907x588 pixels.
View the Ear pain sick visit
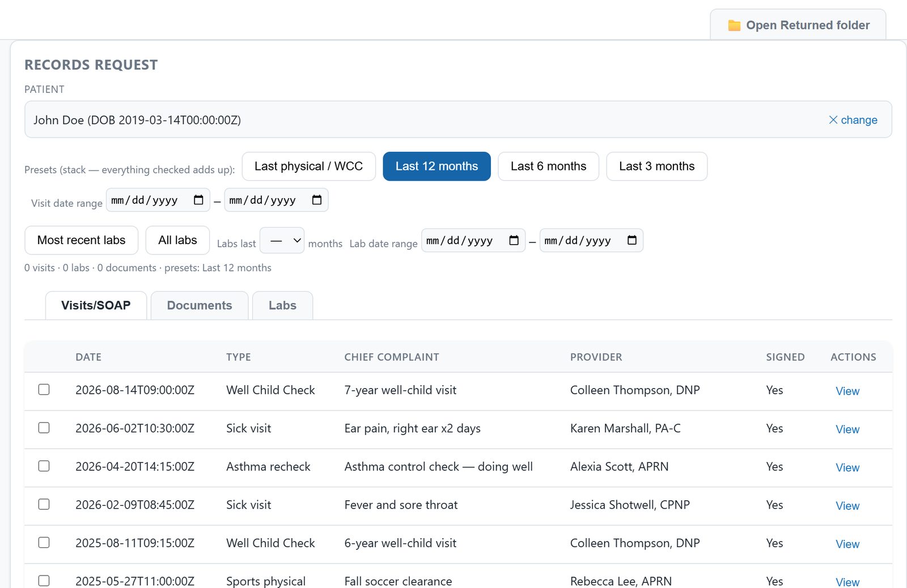point(847,429)
